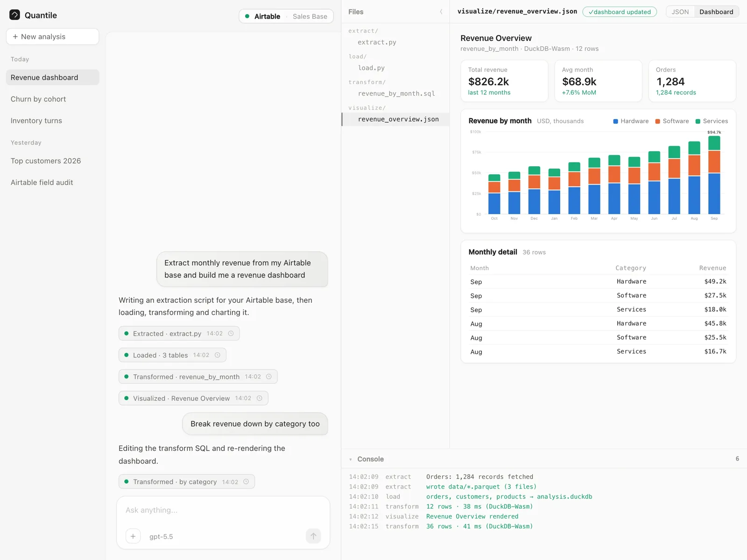Open the Churn by cohort analysis
The width and height of the screenshot is (747, 560).
[52, 99]
